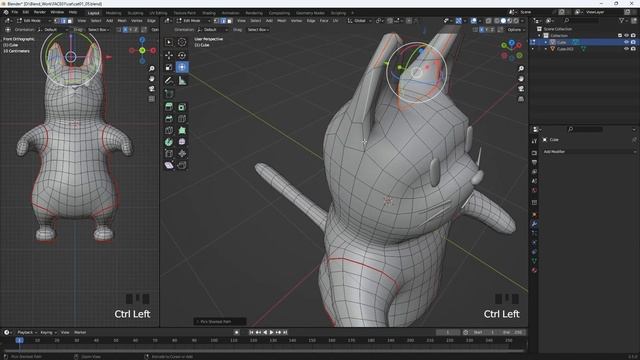Image resolution: width=640 pixels, height=360 pixels.
Task: Open the Material properties tab
Action: coord(534,270)
